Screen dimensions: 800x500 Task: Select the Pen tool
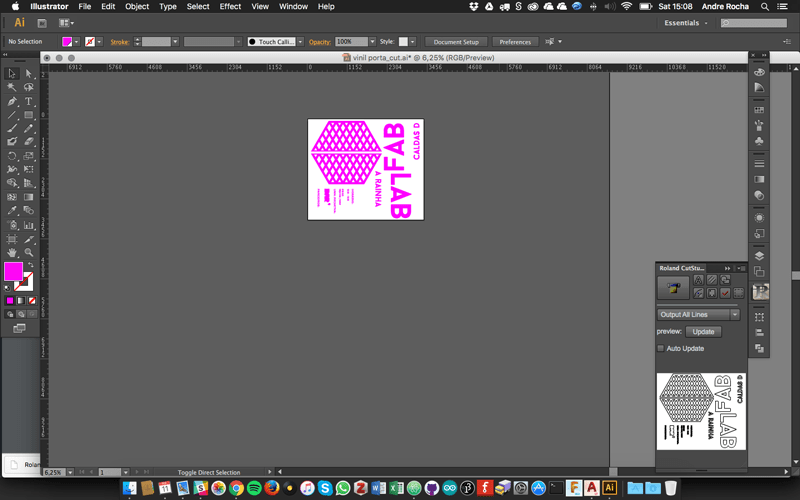pyautogui.click(x=12, y=101)
